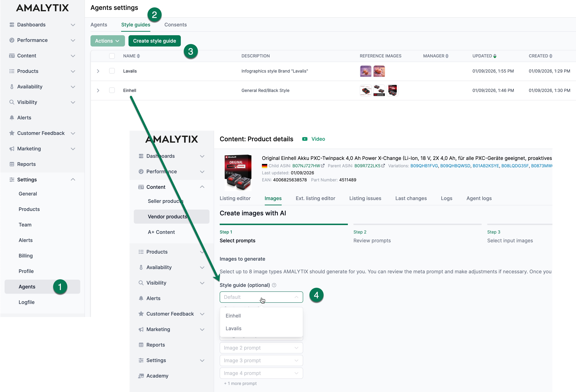
Task: Open the Image 2 prompt dropdown
Action: click(x=261, y=348)
